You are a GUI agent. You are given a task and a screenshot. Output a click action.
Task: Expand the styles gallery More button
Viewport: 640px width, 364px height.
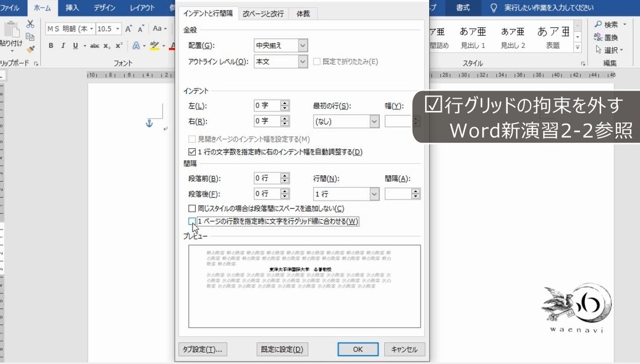(577, 48)
